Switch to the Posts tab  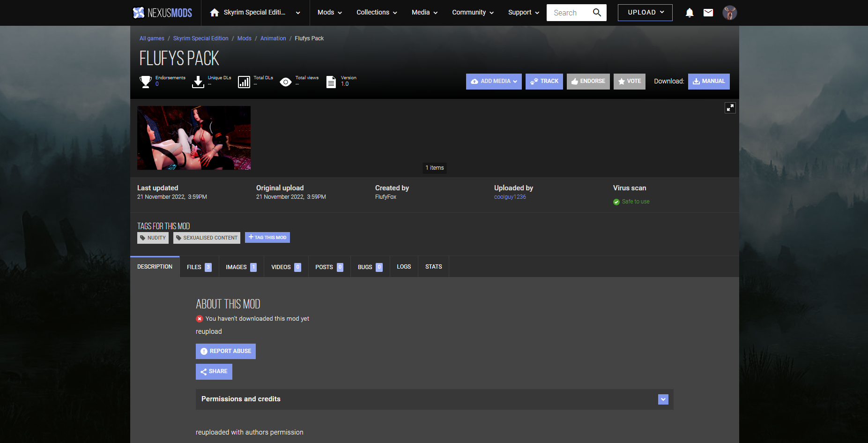(329, 267)
